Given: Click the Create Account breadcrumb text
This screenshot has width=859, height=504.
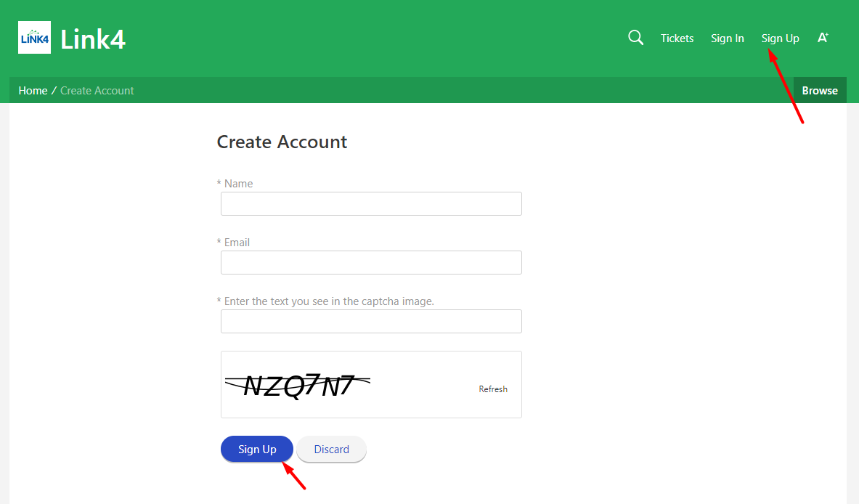Looking at the screenshot, I should tap(97, 91).
